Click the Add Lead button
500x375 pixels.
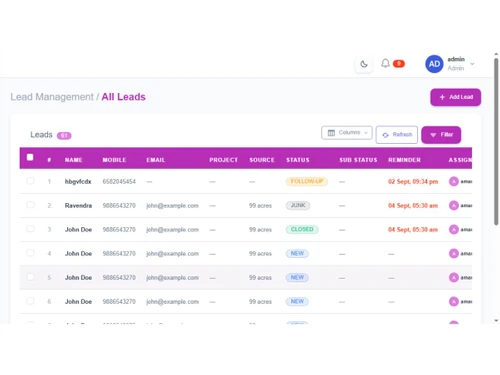coord(455,97)
